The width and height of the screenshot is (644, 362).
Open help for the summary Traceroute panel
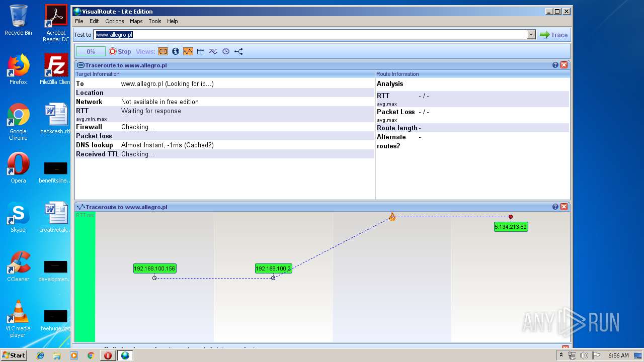pos(555,65)
